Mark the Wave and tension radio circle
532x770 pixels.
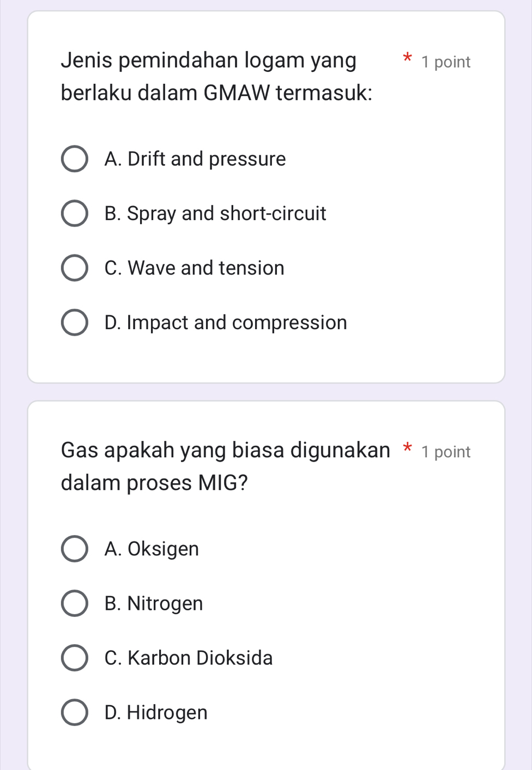coord(74,268)
